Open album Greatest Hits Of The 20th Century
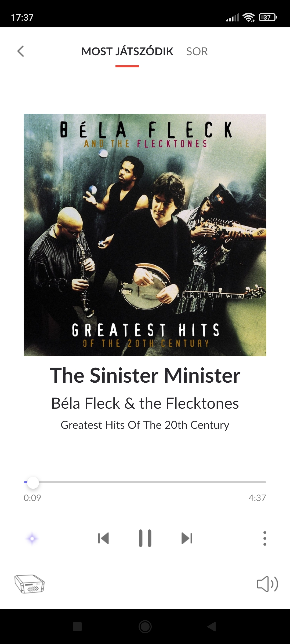The width and height of the screenshot is (290, 644). coord(145,425)
